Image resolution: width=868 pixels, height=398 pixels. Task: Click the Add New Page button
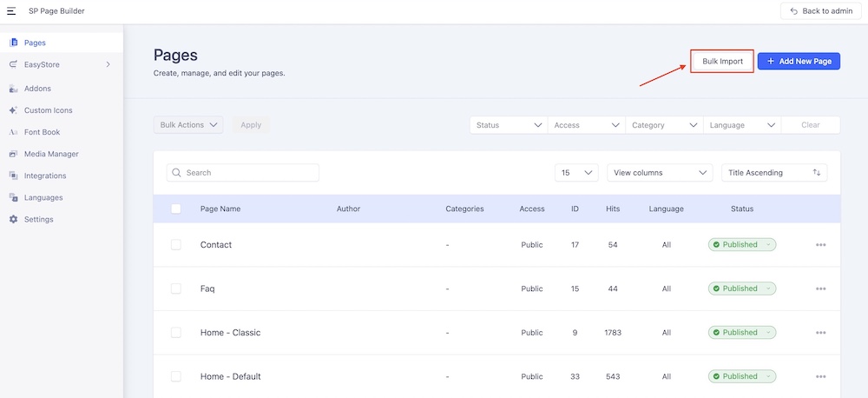tap(799, 62)
